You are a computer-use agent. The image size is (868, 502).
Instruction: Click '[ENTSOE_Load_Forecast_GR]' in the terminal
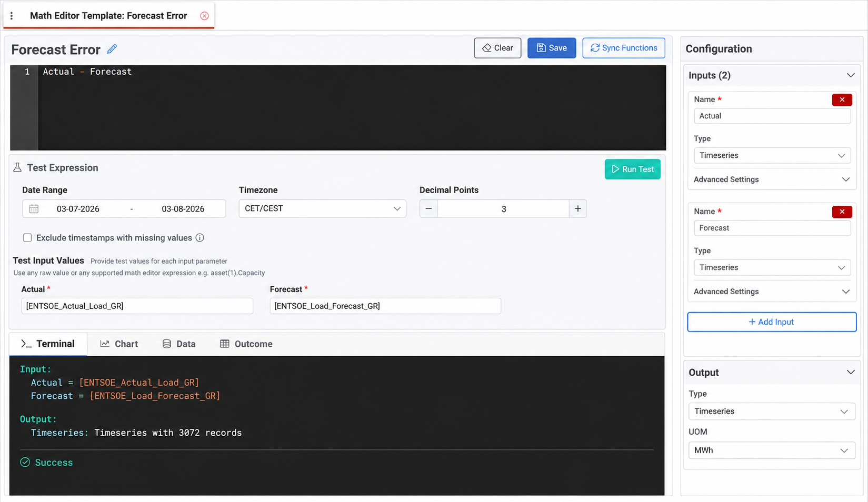point(155,396)
